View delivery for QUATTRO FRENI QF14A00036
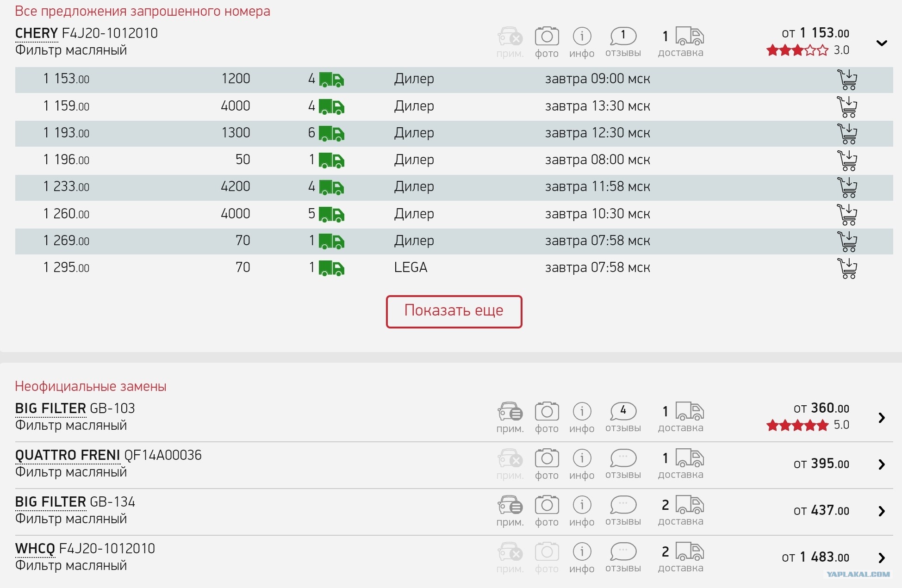This screenshot has width=902, height=588. coord(681,464)
